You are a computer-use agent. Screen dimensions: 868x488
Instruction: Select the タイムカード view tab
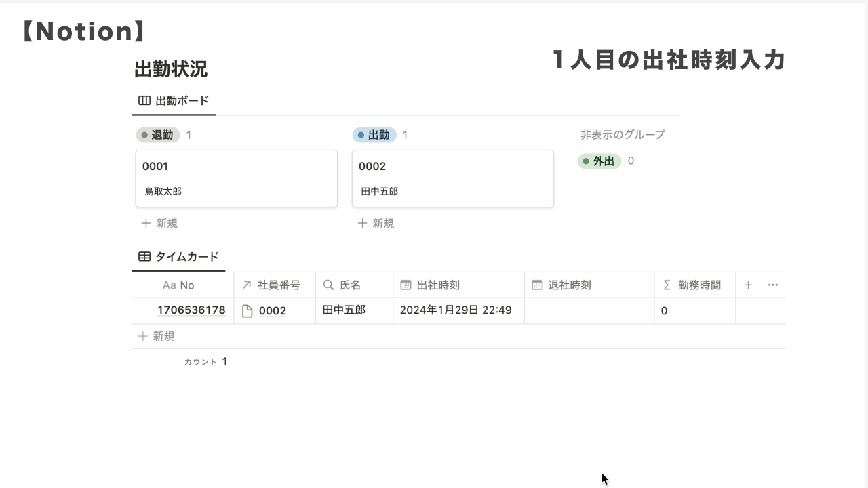pyautogui.click(x=179, y=257)
